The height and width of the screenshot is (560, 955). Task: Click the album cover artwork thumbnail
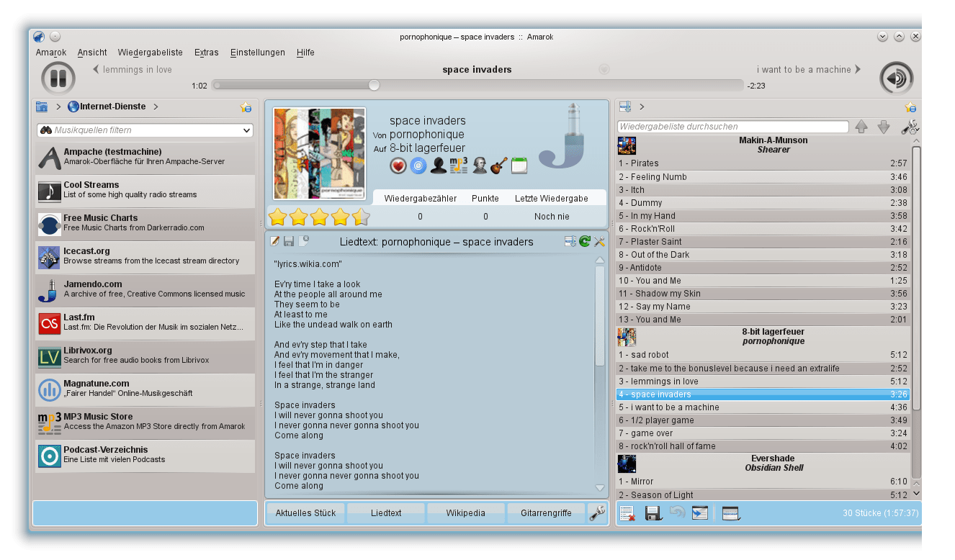[319, 153]
